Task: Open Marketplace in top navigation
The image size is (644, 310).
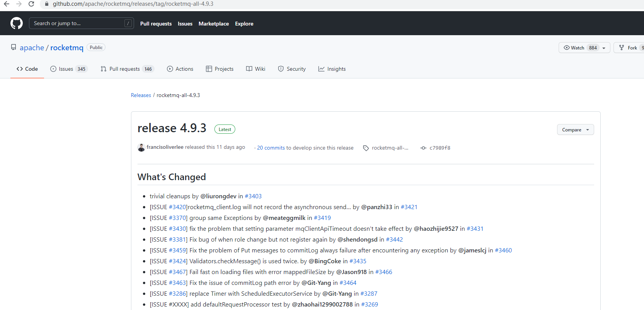Action: tap(214, 24)
